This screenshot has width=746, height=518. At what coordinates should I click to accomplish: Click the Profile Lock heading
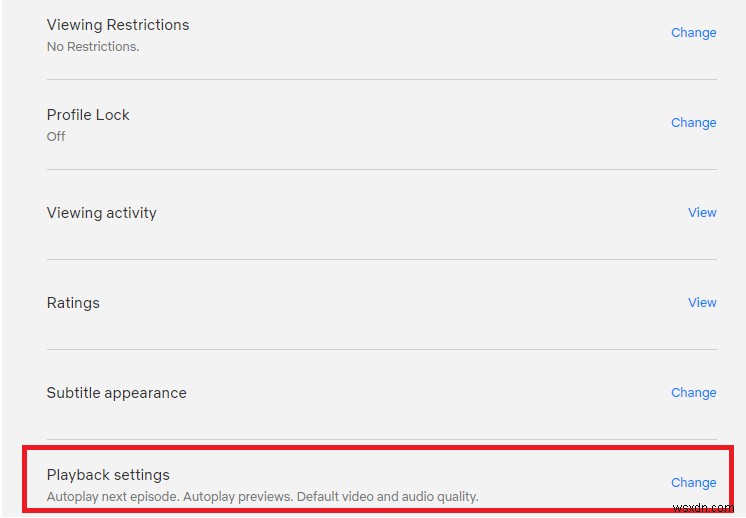[88, 114]
